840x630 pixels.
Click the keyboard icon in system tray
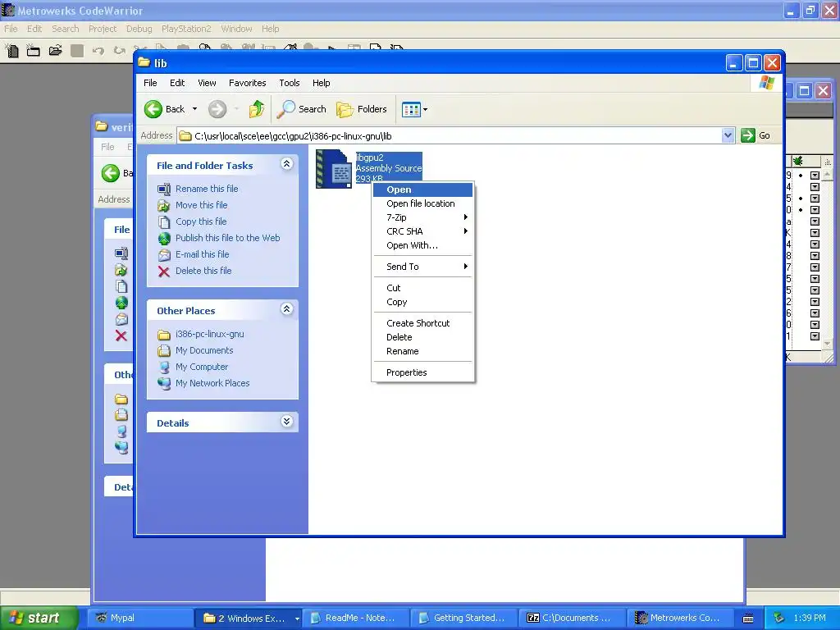pyautogui.click(x=748, y=619)
